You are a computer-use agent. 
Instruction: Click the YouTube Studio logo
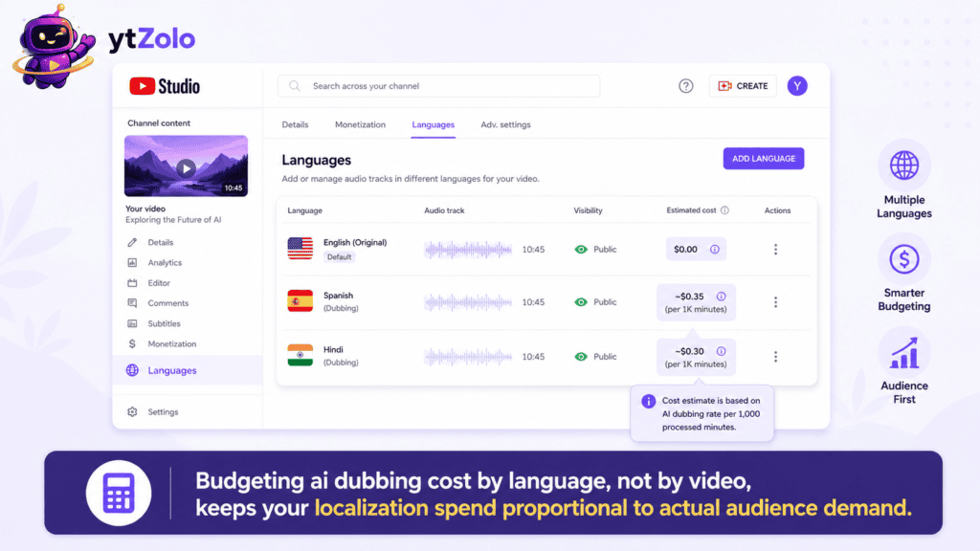[165, 86]
